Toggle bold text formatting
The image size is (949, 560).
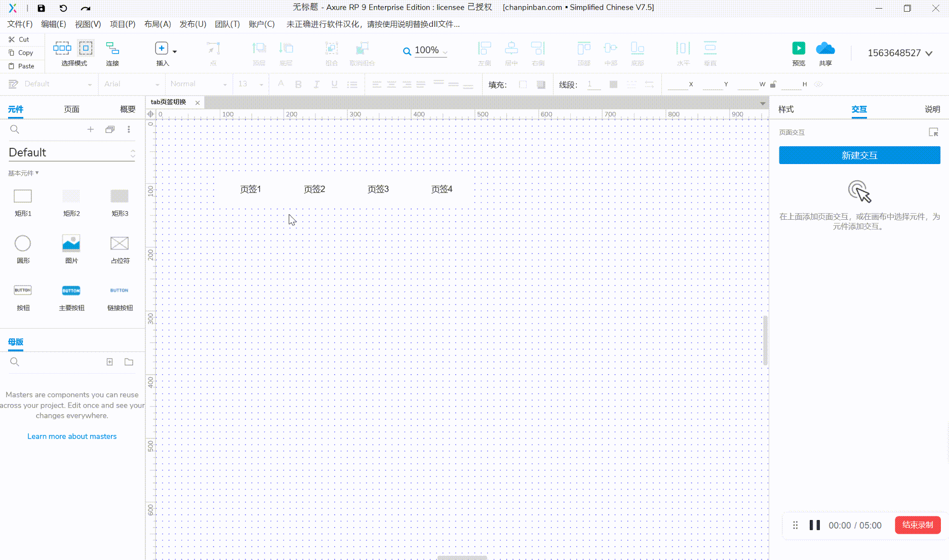[298, 85]
